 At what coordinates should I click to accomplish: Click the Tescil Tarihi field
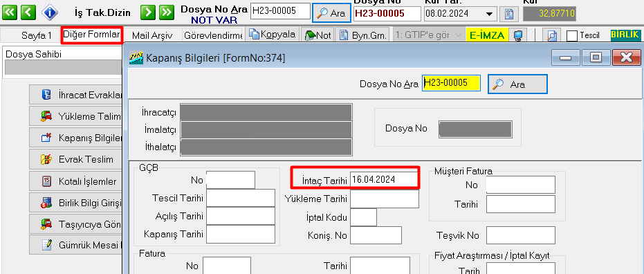coord(240,198)
